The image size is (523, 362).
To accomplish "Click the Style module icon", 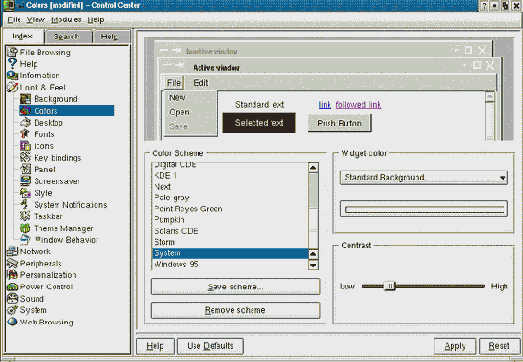I will [x=25, y=193].
